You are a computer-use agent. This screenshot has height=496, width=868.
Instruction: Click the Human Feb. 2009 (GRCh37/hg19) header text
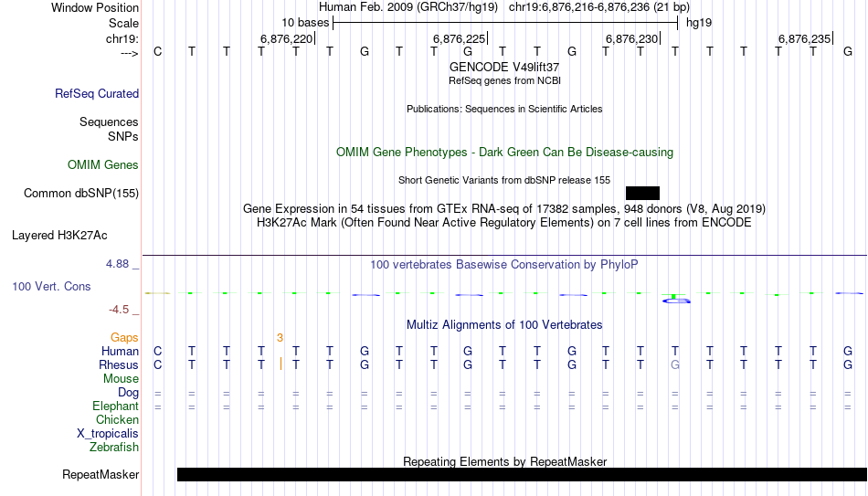pos(408,7)
